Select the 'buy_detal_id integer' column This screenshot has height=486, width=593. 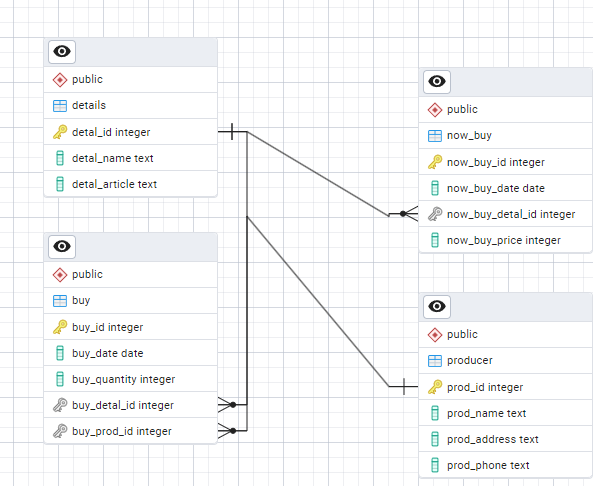click(x=130, y=405)
